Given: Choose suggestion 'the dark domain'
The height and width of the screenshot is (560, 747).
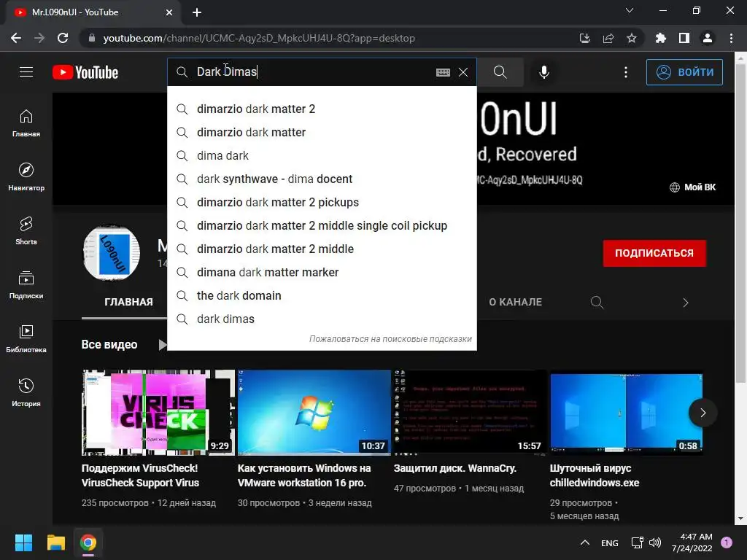Looking at the screenshot, I should click(322, 296).
